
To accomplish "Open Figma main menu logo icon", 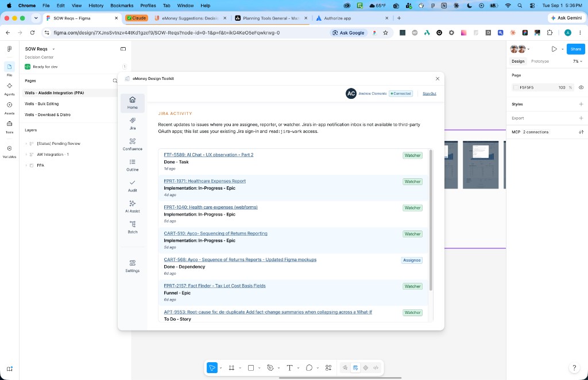I will click(x=9, y=49).
